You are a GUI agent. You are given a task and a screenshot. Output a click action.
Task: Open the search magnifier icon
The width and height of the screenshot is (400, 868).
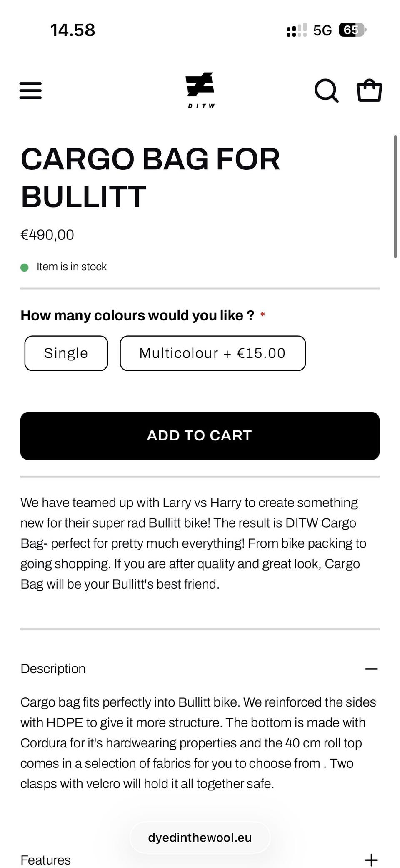pyautogui.click(x=326, y=91)
